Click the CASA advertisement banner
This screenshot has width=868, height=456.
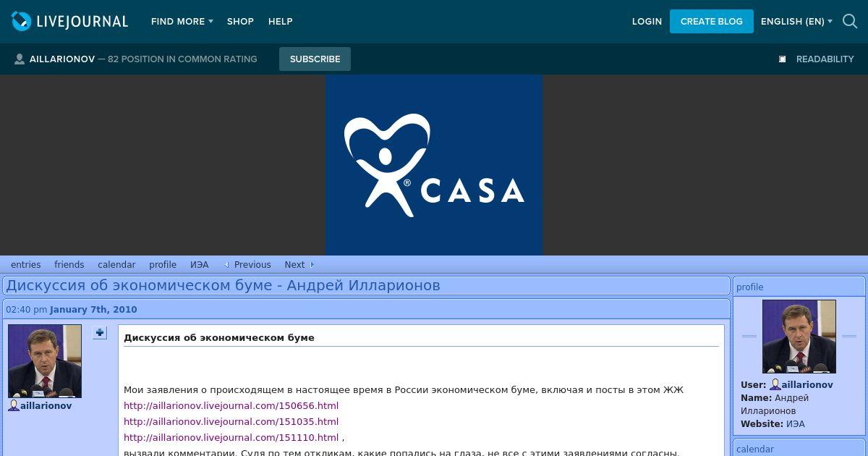pos(434,165)
